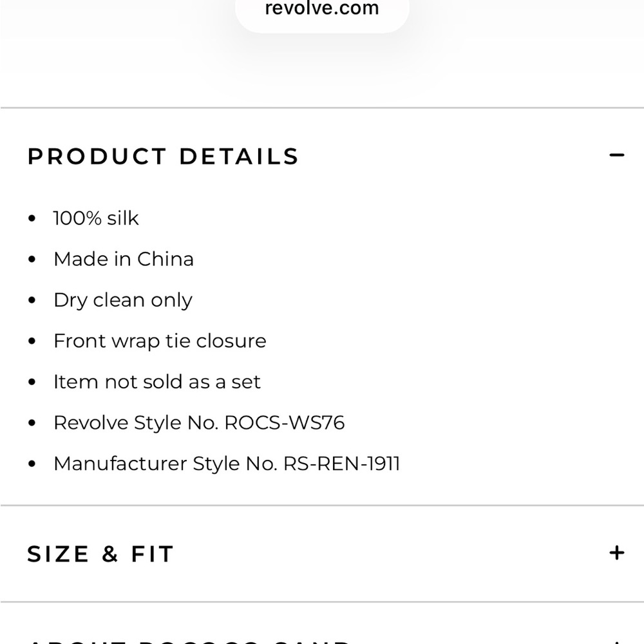Image resolution: width=644 pixels, height=644 pixels.
Task: Select the Made in China text
Action: coord(124,259)
